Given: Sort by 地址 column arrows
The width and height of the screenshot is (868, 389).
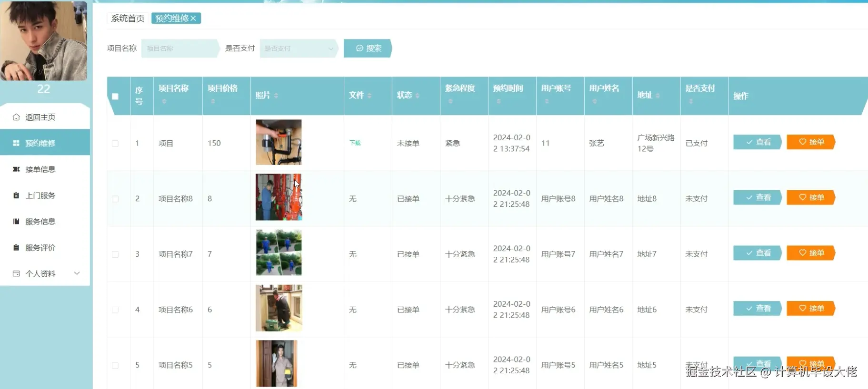Looking at the screenshot, I should point(658,96).
